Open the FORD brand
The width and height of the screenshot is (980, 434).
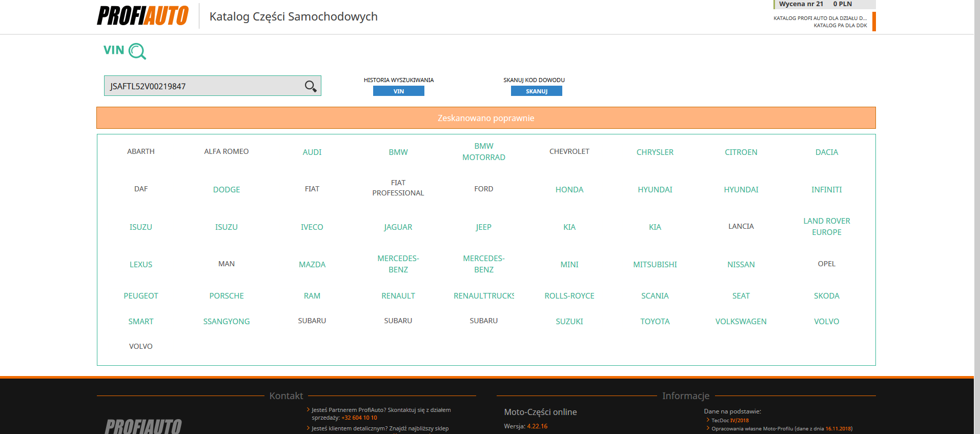click(484, 189)
